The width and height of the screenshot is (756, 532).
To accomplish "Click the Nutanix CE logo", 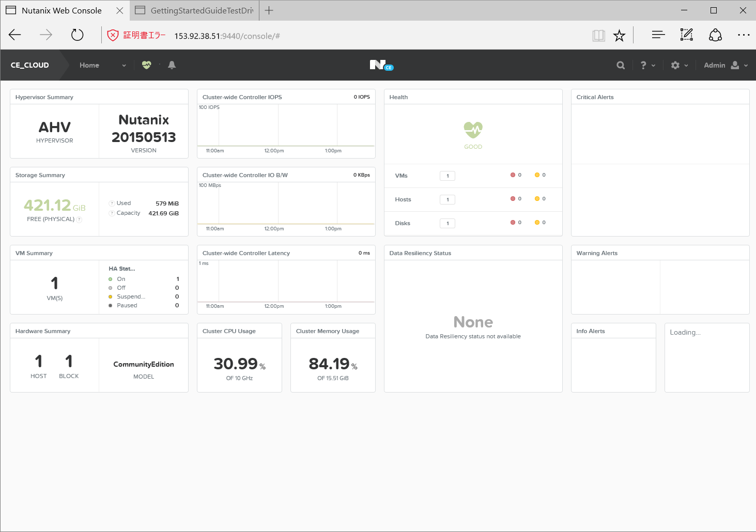I will [x=381, y=65].
